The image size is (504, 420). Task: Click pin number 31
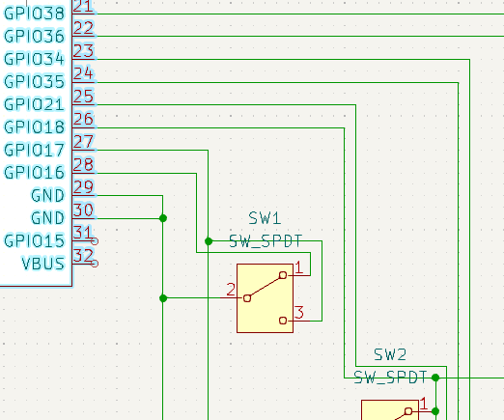tap(83, 233)
